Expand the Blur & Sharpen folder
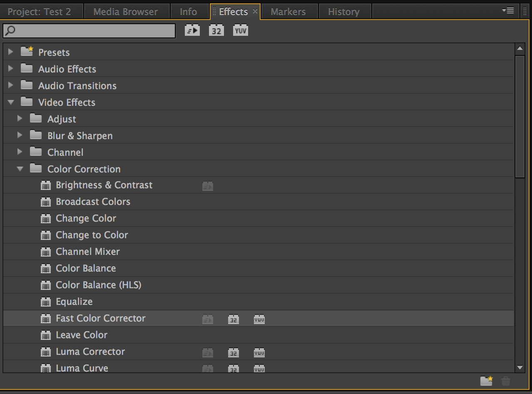532x394 pixels. click(20, 135)
